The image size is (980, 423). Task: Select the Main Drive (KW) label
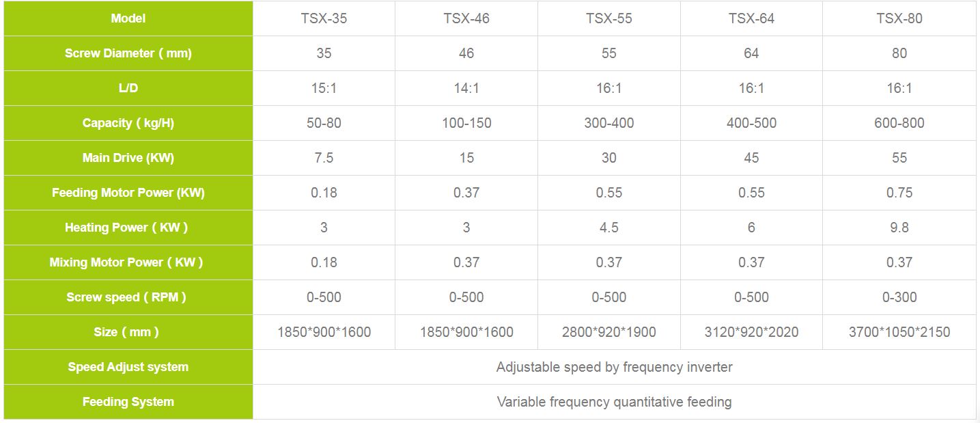128,158
